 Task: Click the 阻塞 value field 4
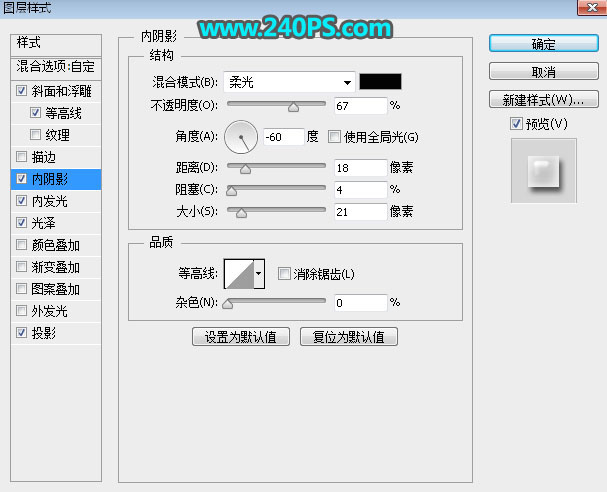[360, 190]
